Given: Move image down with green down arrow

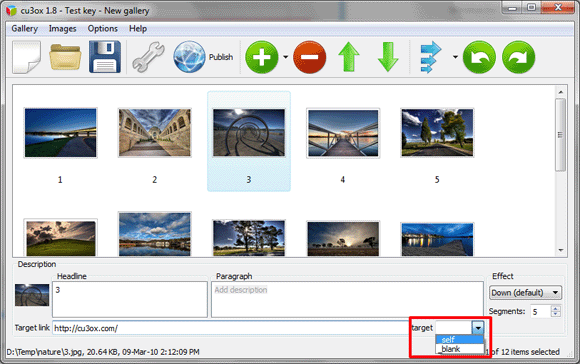Looking at the screenshot, I should (x=388, y=57).
